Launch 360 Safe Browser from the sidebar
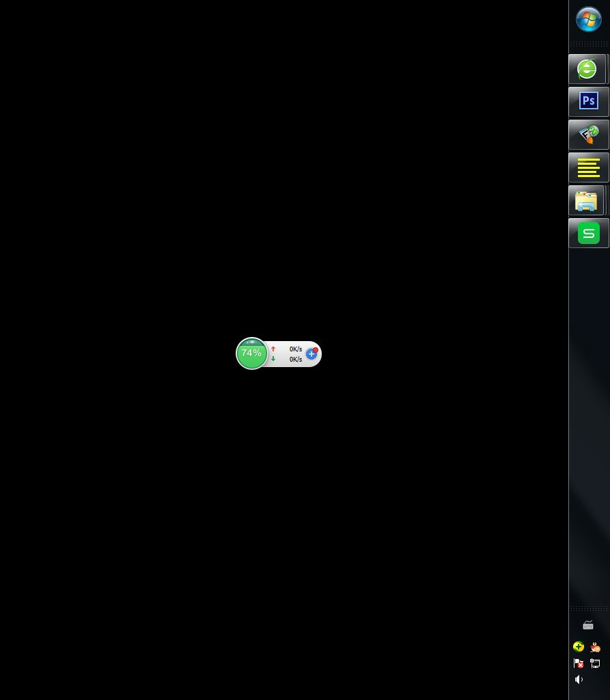Screen dimensions: 610x700 tap(587, 68)
